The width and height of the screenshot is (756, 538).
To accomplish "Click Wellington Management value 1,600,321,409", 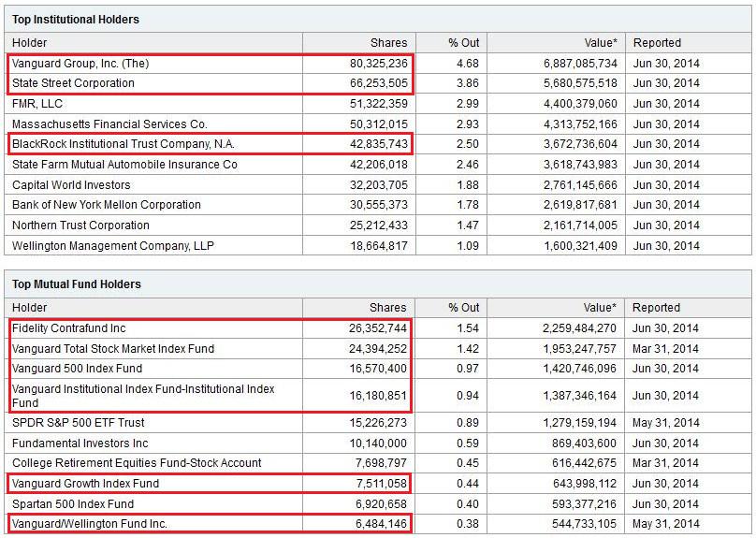I will click(580, 246).
